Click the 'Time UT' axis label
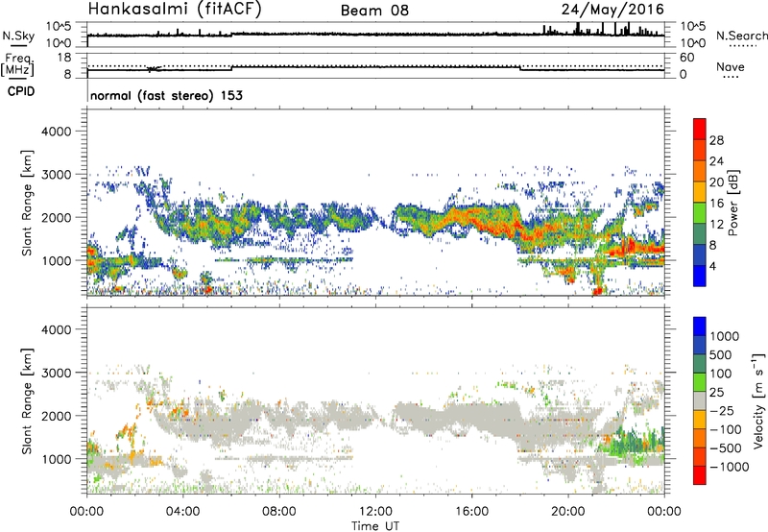 click(x=375, y=526)
